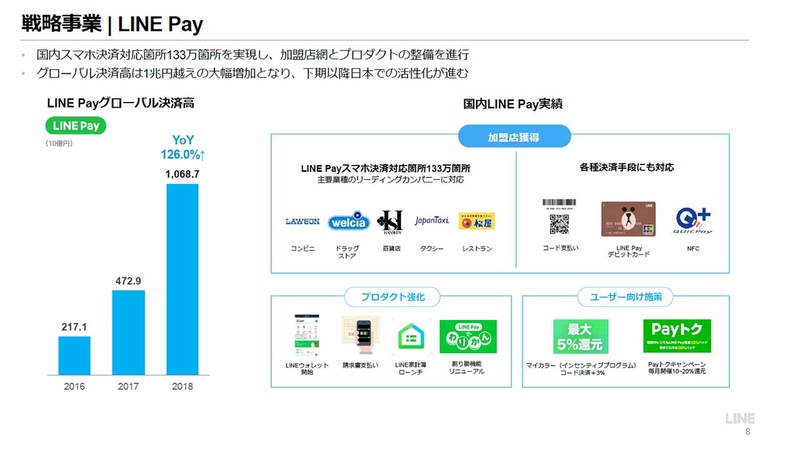This screenshot has width=800, height=450.
Task: Click the LINE Payグローバル決済高 heading
Action: tap(121, 103)
